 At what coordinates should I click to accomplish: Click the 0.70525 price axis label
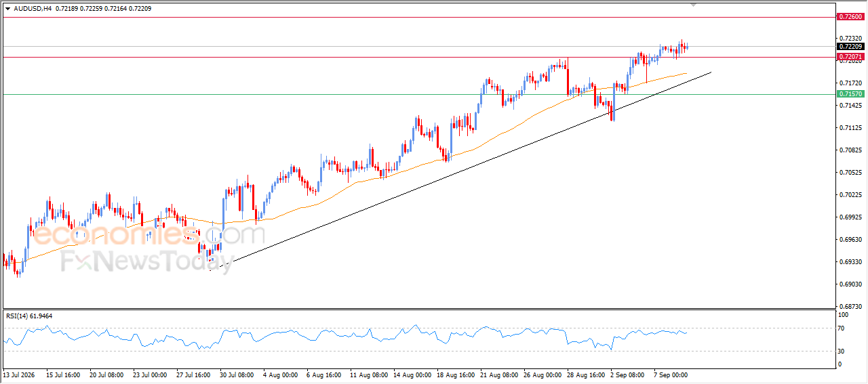click(850, 173)
